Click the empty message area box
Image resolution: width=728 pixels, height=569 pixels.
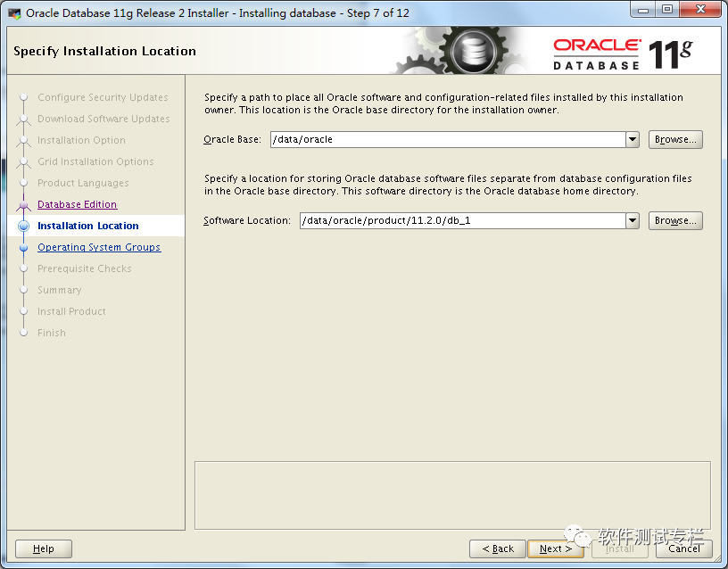tap(452, 496)
